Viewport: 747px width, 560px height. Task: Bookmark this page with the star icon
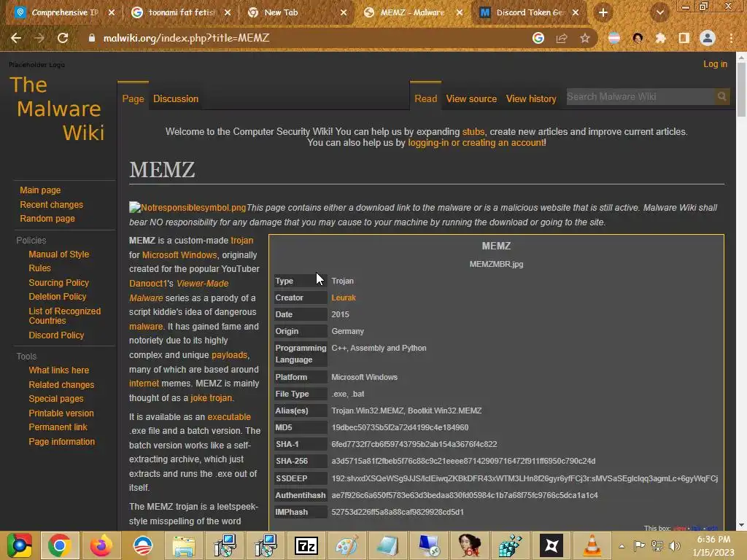(585, 38)
